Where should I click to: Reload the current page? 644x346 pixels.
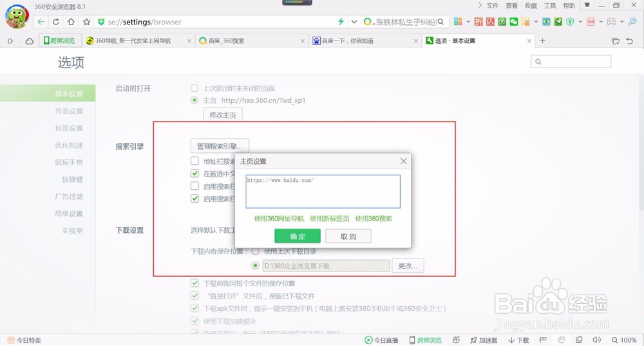click(x=56, y=22)
